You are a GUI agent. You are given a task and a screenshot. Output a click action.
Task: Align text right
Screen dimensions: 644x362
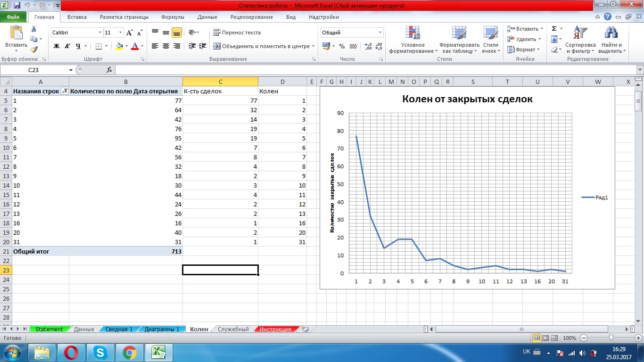click(177, 46)
